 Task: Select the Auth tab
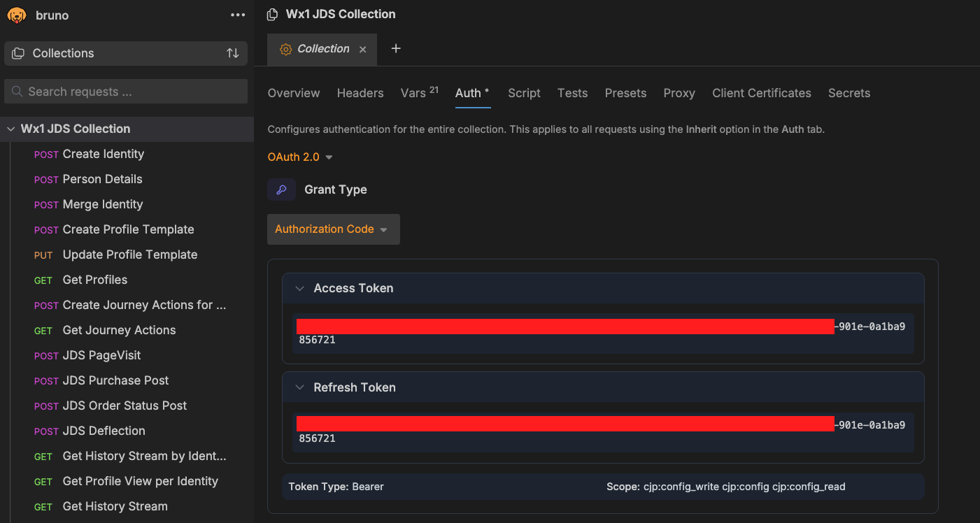[x=473, y=93]
